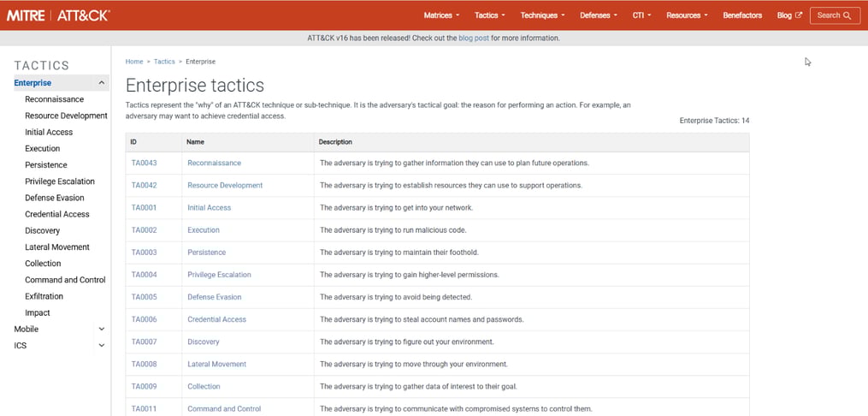This screenshot has height=416, width=868.
Task: Expand the Mobile sidebar section
Action: coord(101,329)
